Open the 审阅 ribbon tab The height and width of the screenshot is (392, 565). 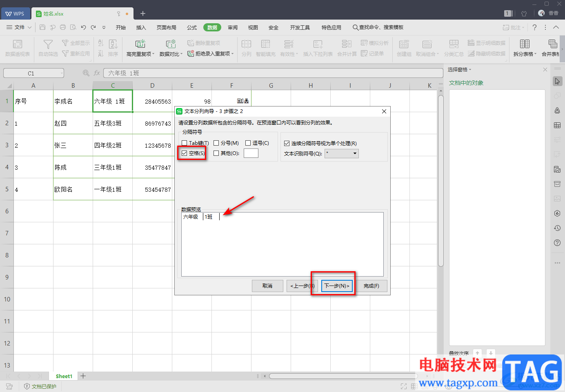[233, 27]
